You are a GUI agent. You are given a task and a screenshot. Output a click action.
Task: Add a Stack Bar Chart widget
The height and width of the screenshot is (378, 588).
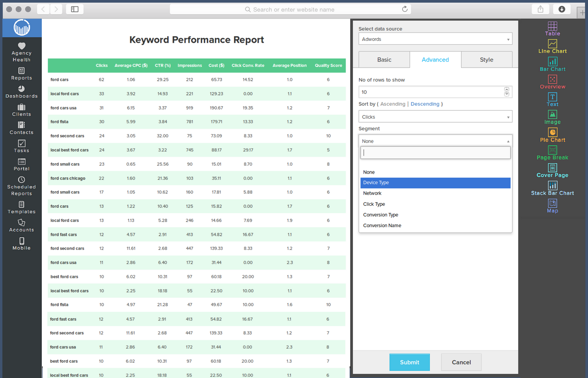(552, 188)
